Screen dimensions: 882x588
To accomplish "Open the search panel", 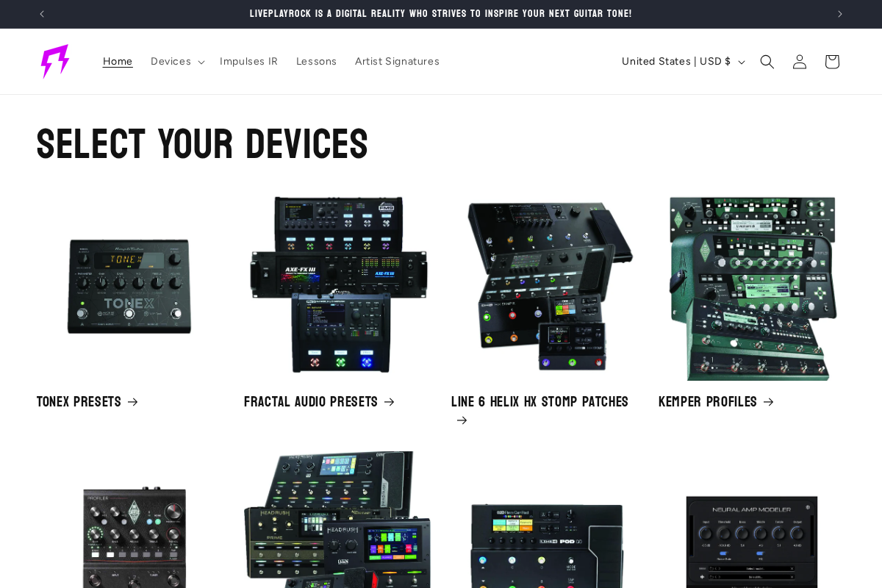I will point(767,62).
